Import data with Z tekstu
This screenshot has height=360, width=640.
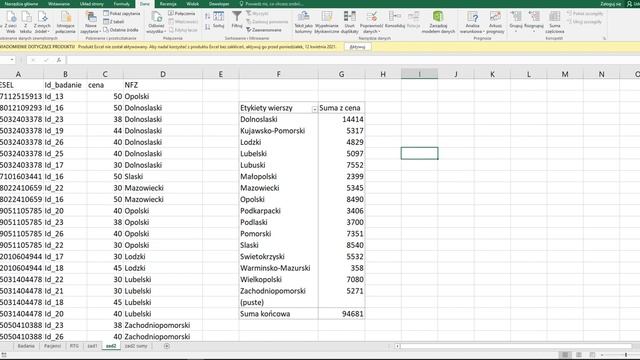(x=26, y=22)
